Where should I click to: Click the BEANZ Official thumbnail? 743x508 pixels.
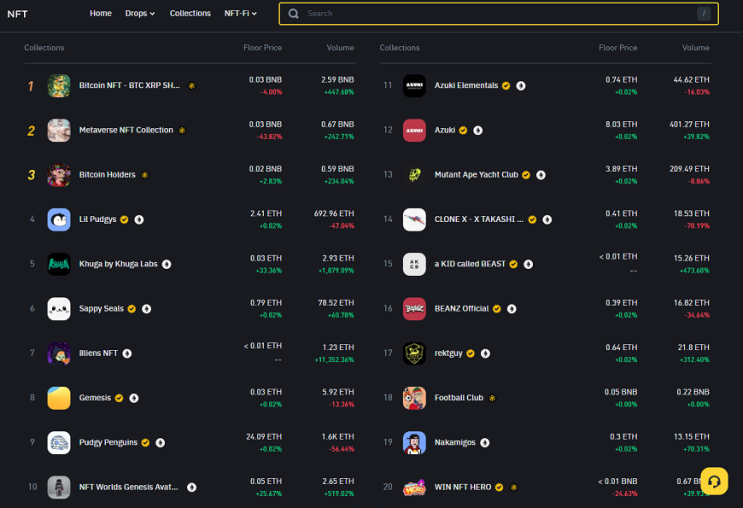click(x=414, y=309)
